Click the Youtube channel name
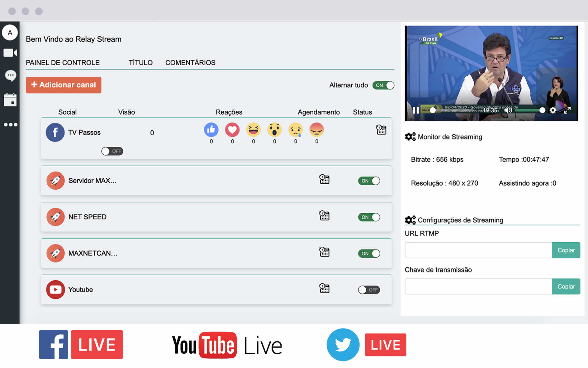This screenshot has height=368, width=588. [x=80, y=290]
